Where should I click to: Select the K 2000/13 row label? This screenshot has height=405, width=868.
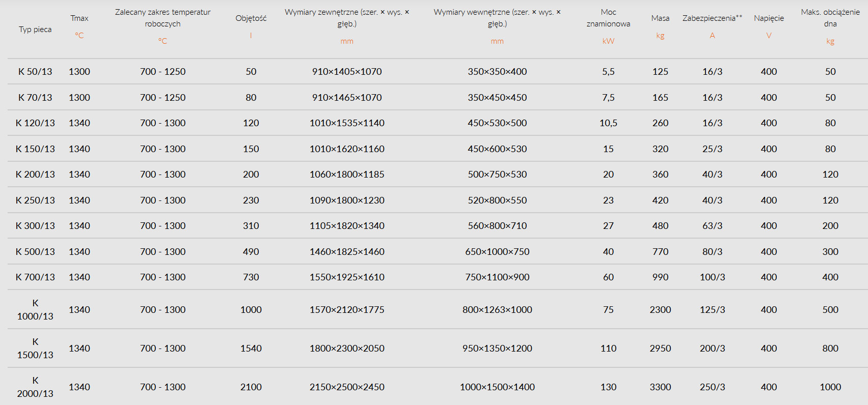[35, 387]
